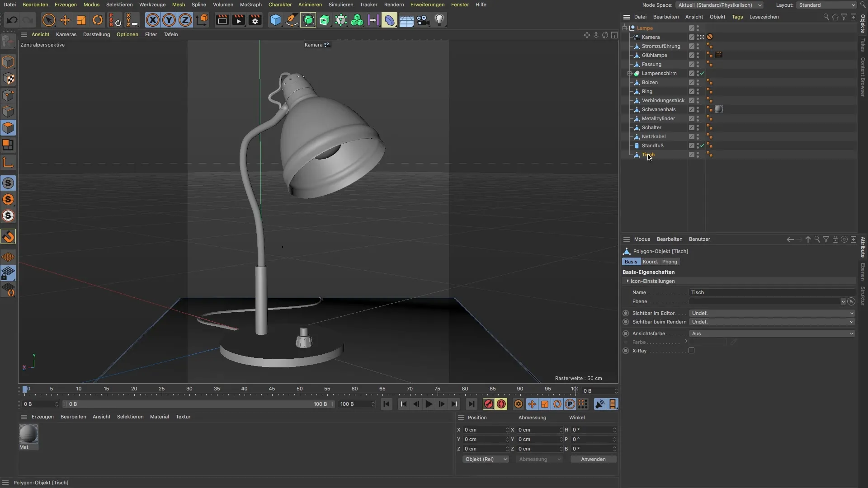Image resolution: width=868 pixels, height=488 pixels.
Task: Toggle Standfuß green checkmark
Action: tap(702, 145)
